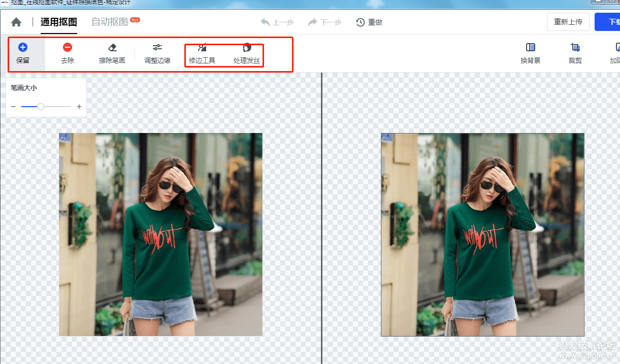Switch to the 自动抠图 tab

(110, 22)
